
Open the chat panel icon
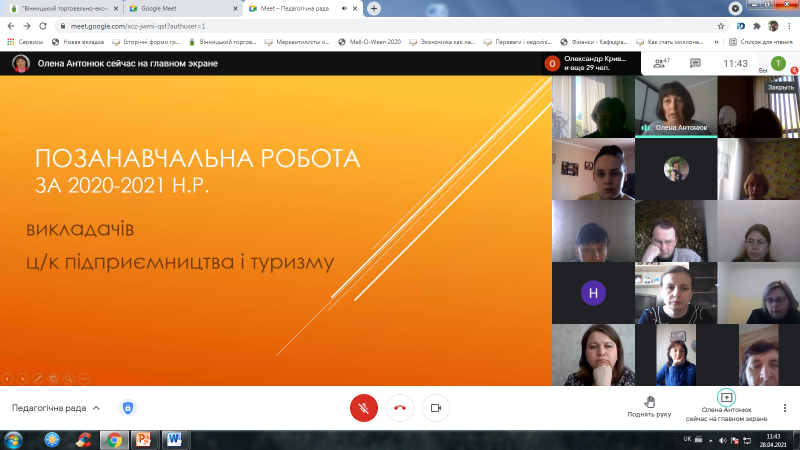coord(695,63)
